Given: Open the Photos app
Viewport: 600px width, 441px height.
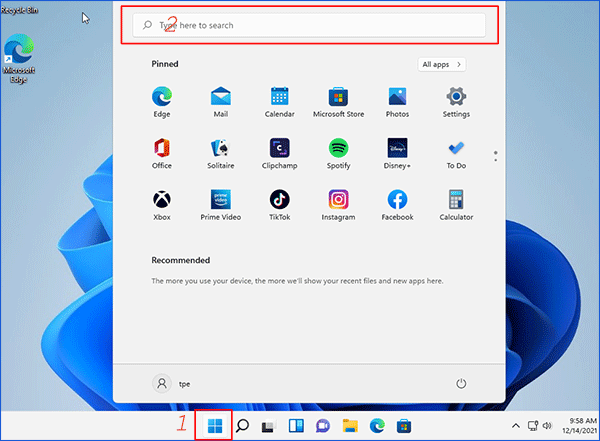Looking at the screenshot, I should (x=397, y=102).
